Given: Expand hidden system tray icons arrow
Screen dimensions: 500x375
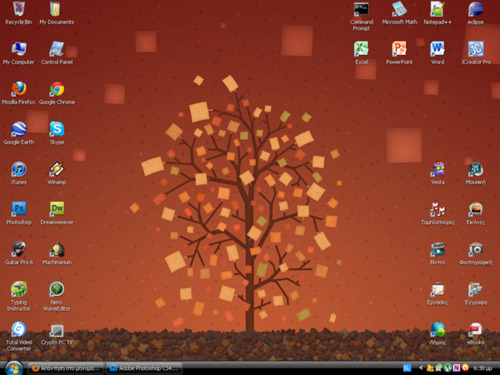Looking at the screenshot, I should coord(421,368).
